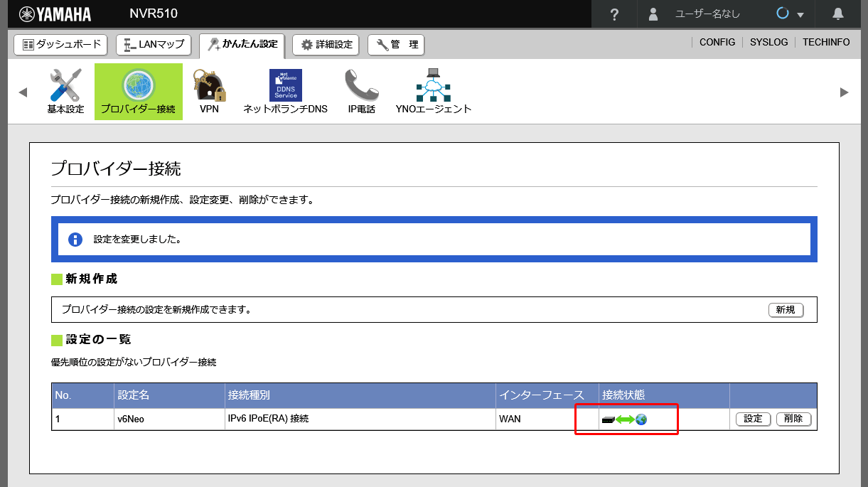Image resolution: width=868 pixels, height=487 pixels.
Task: Click the IPv6 IPoE(RA) 接続 cell
Action: 360,419
